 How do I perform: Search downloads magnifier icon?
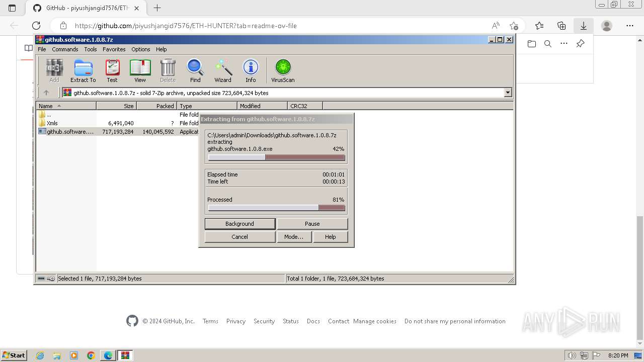pos(548,44)
